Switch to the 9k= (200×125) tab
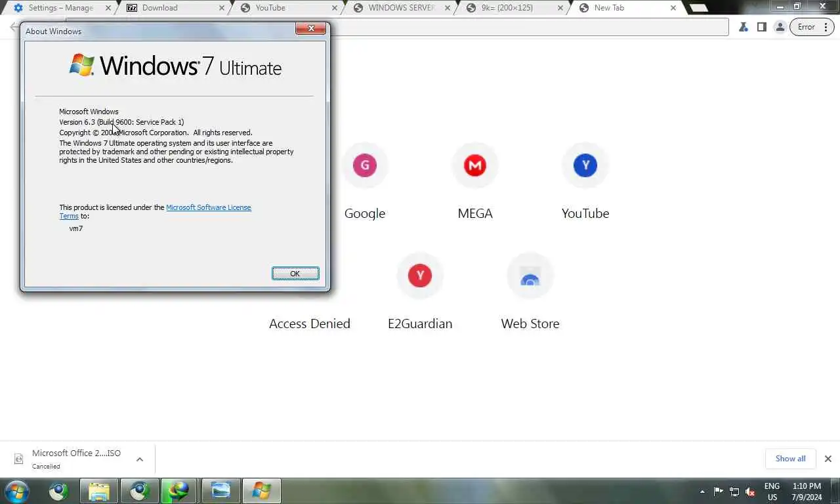The image size is (840, 504). click(514, 8)
